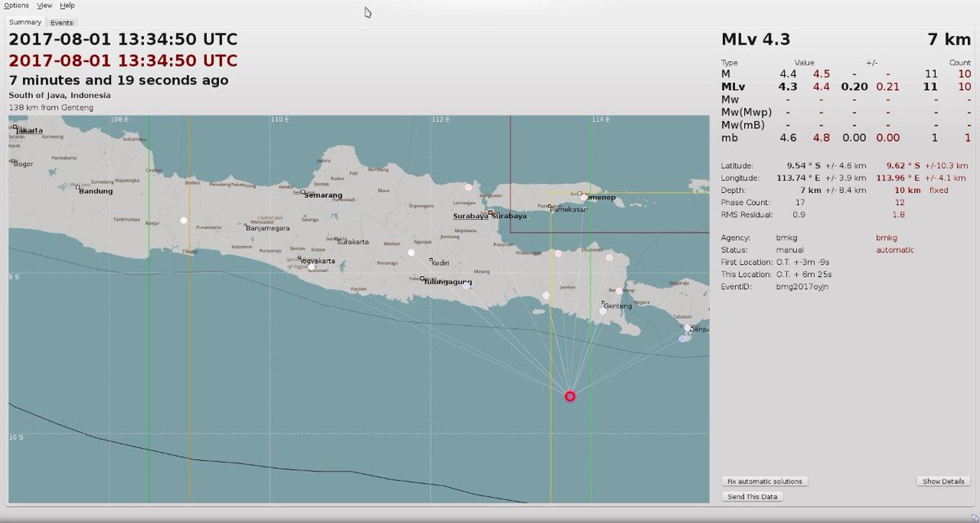Click the Semarang city label

pos(322,195)
